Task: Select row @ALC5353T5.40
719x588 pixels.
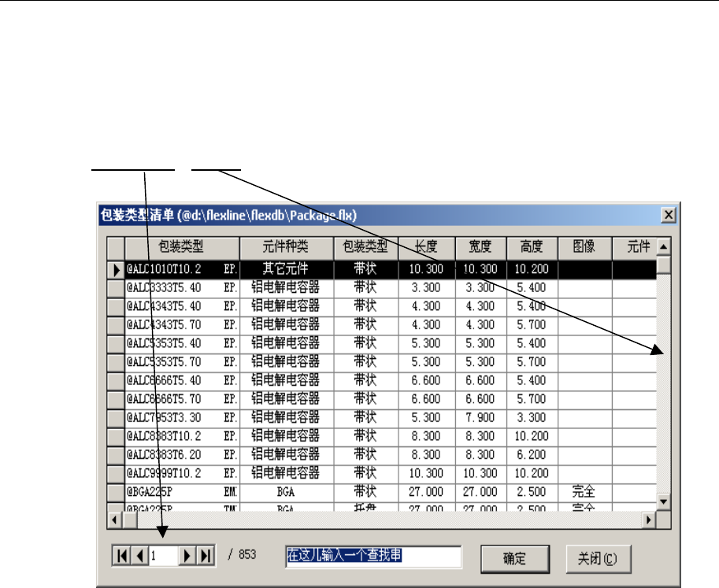Action: (x=381, y=344)
